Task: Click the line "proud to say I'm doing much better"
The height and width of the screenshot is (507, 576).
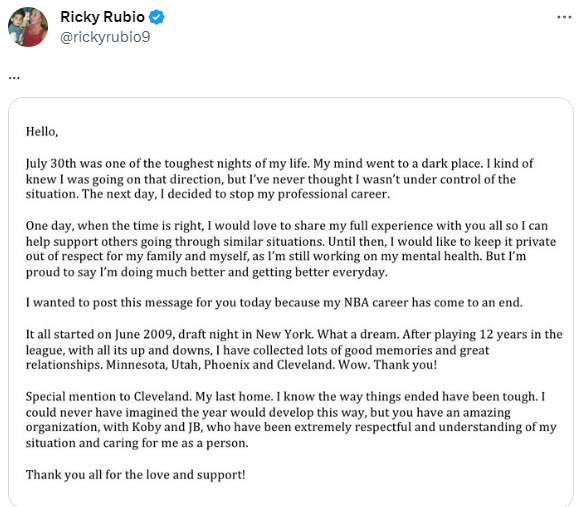Action: (206, 272)
